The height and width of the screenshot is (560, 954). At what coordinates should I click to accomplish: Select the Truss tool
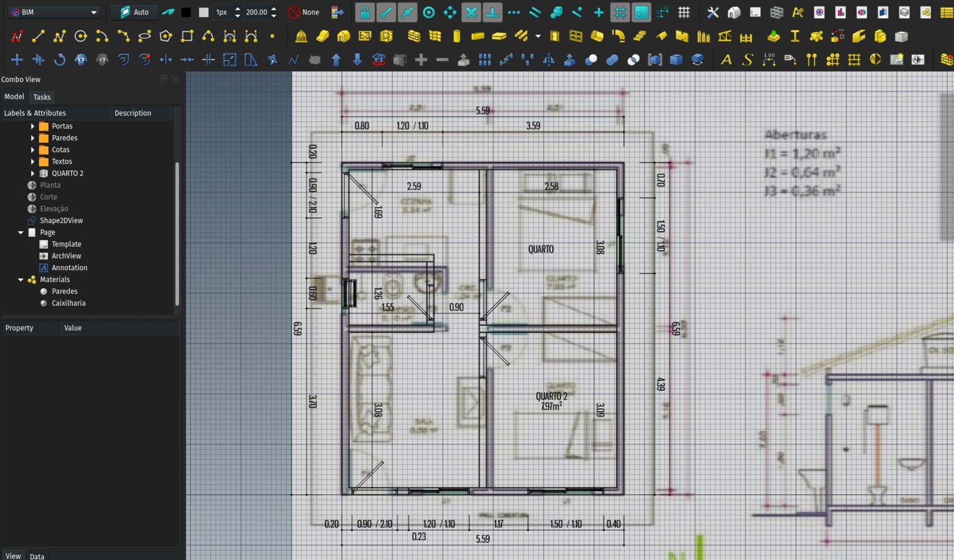pyautogui.click(x=725, y=36)
